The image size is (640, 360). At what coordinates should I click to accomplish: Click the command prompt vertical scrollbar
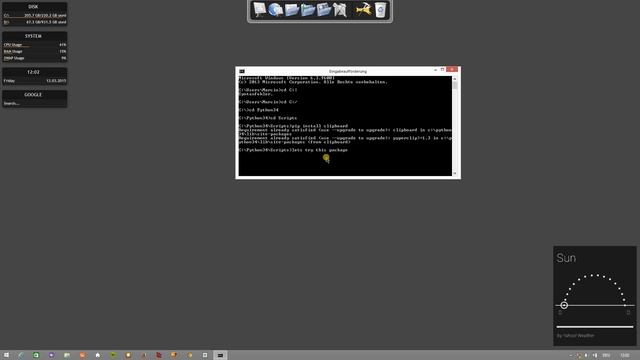pos(455,126)
